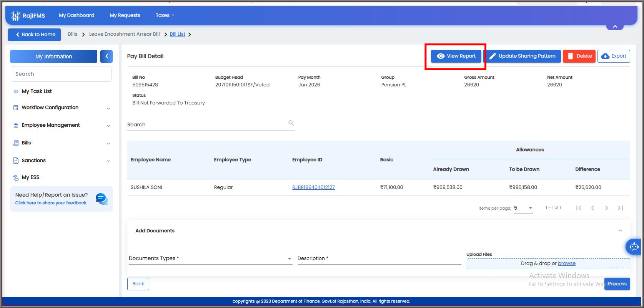Open the Bill List breadcrumb link

coord(178,34)
